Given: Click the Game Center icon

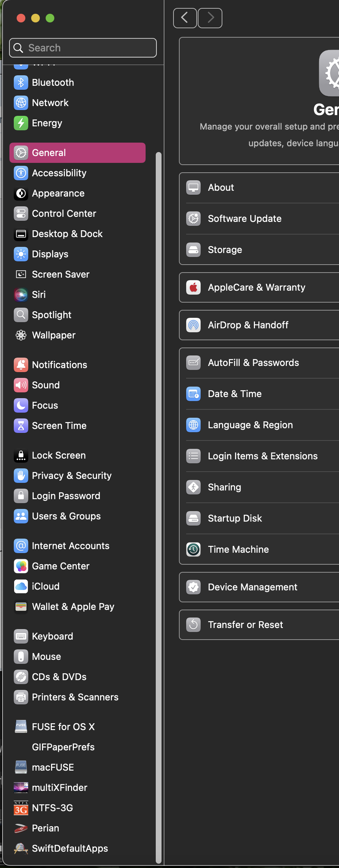Looking at the screenshot, I should click(21, 566).
